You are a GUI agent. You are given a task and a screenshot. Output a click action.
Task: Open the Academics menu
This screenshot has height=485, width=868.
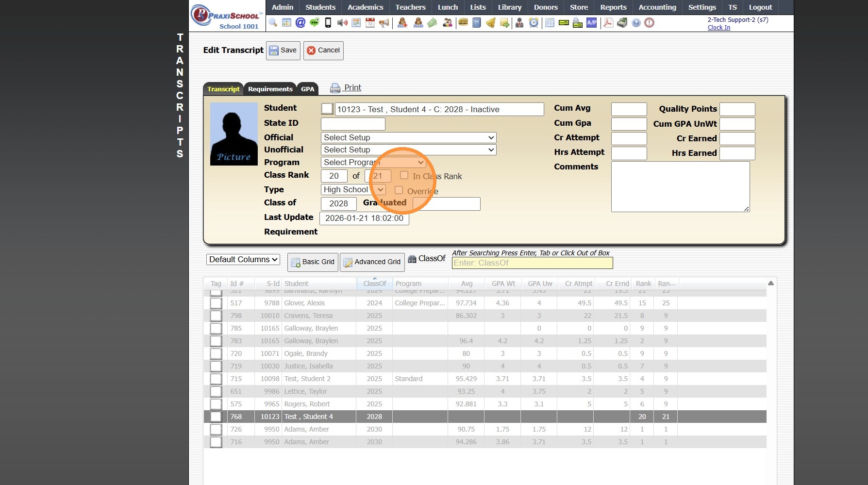tap(365, 7)
